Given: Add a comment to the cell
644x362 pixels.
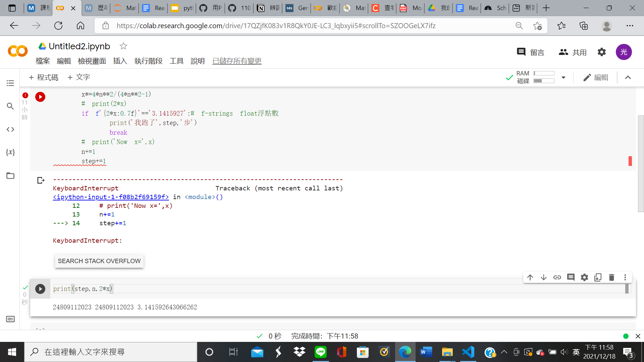Looking at the screenshot, I should coord(571,277).
